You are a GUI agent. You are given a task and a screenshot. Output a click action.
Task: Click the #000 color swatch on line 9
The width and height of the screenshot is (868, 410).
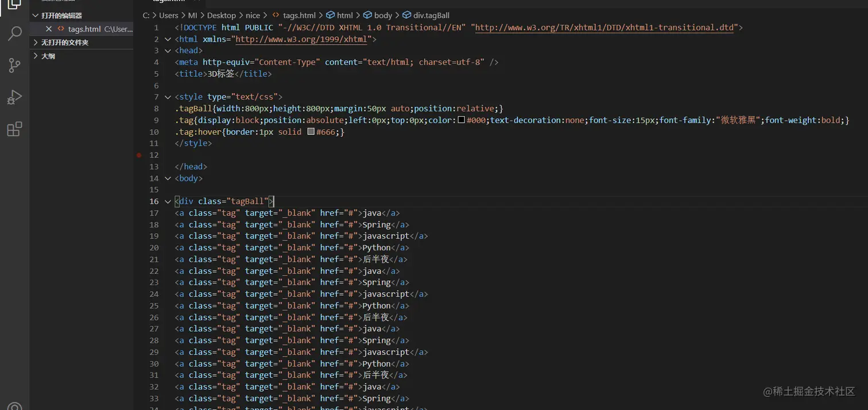462,121
